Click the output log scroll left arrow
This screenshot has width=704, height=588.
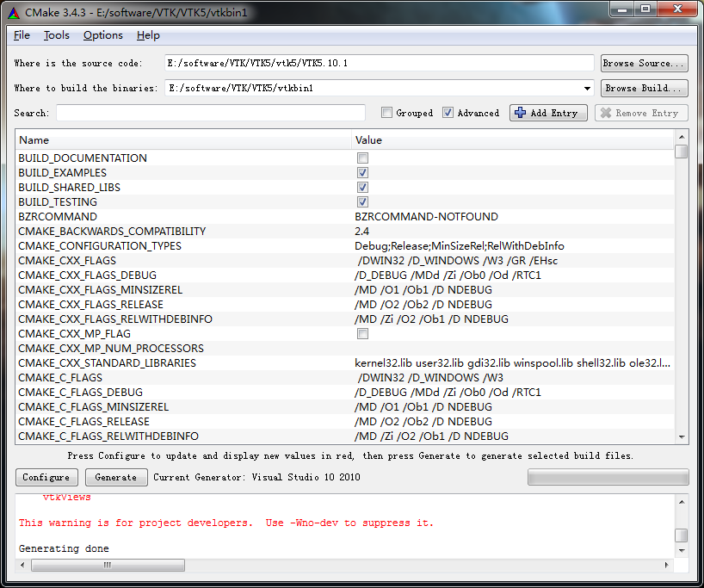coord(22,565)
